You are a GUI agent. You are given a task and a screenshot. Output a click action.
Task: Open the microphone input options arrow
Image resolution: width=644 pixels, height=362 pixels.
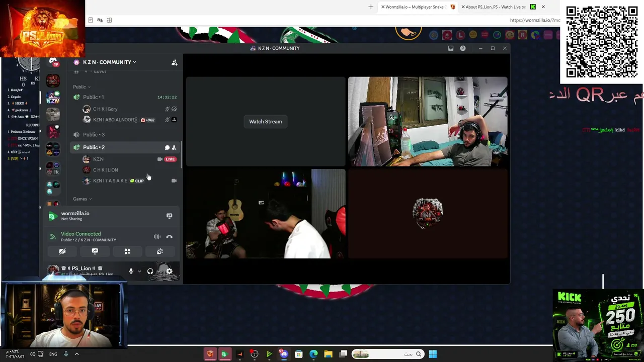pos(139,271)
